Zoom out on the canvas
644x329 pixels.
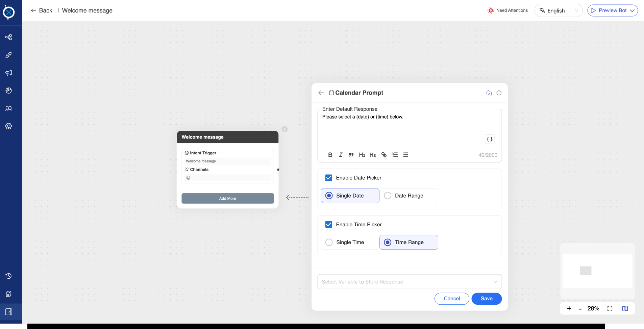[x=580, y=309]
